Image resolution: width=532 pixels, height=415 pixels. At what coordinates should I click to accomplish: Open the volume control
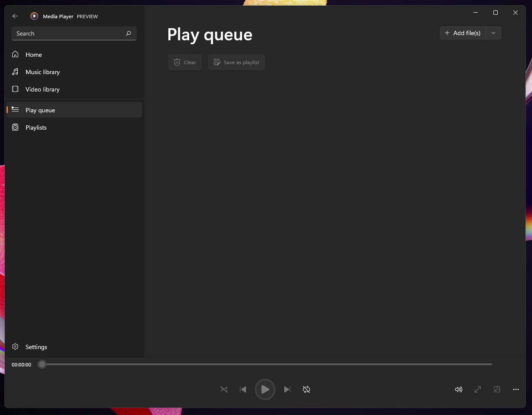point(459,389)
